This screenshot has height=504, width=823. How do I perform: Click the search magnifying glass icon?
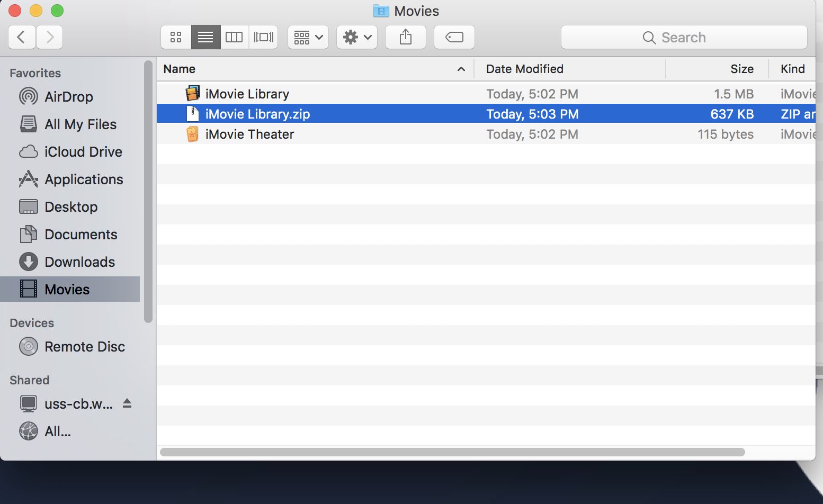click(x=649, y=38)
